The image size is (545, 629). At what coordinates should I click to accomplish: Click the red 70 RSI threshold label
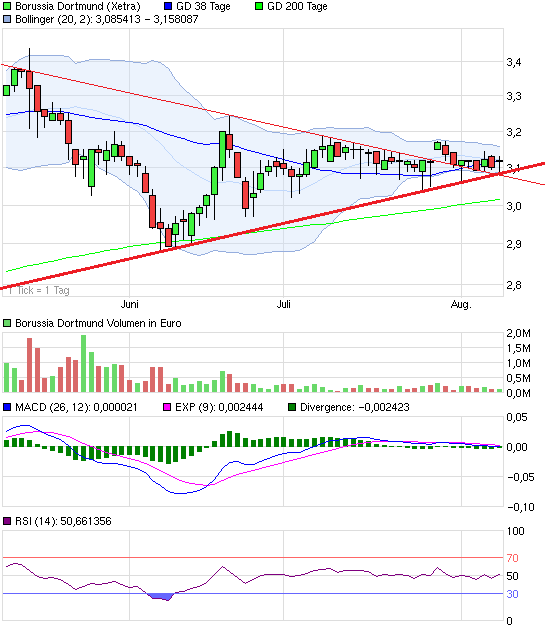point(513,558)
